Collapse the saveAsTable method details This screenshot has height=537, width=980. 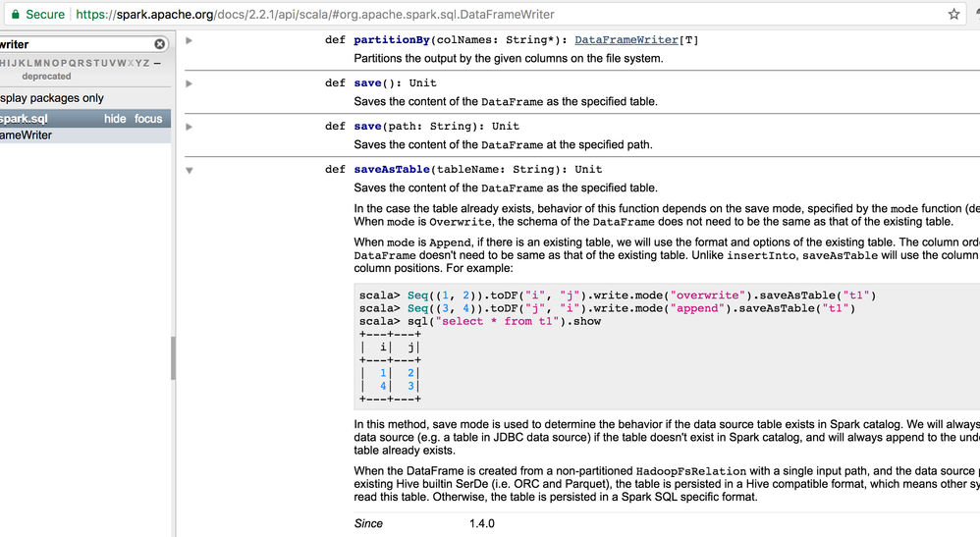189,170
